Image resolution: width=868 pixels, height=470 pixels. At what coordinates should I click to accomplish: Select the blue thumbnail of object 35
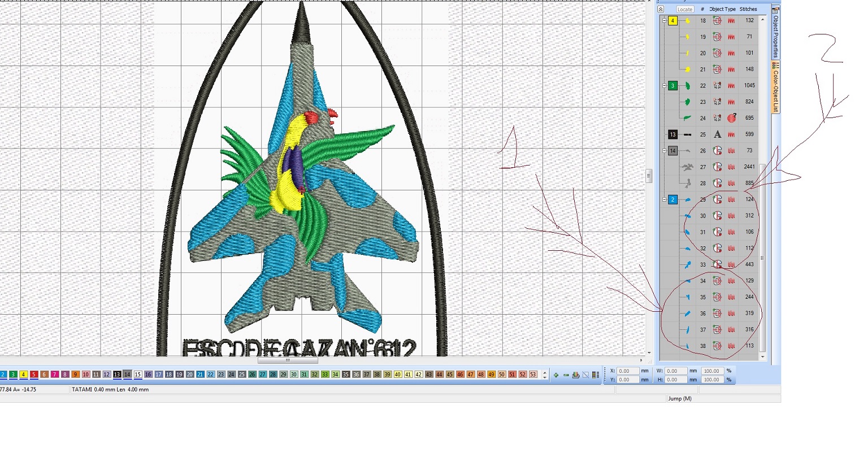[x=688, y=297]
